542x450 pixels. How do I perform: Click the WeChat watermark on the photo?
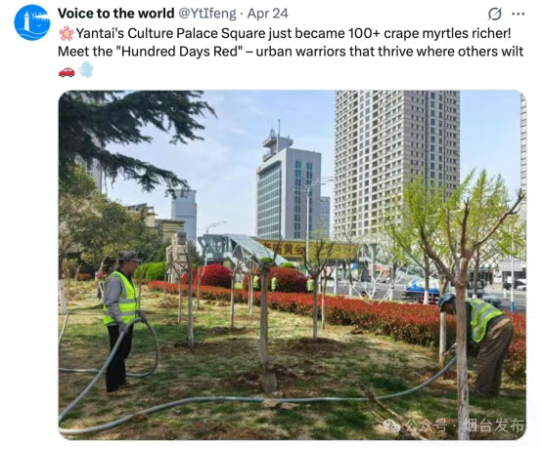(x=454, y=425)
